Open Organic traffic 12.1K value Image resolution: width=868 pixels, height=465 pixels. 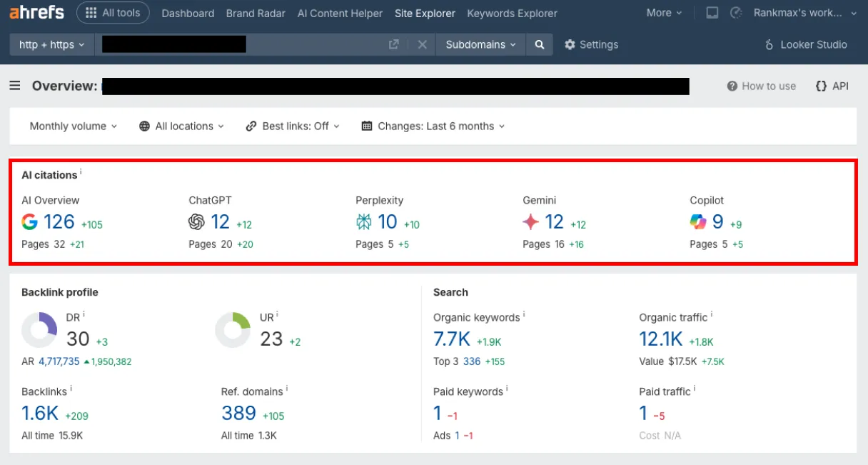662,339
